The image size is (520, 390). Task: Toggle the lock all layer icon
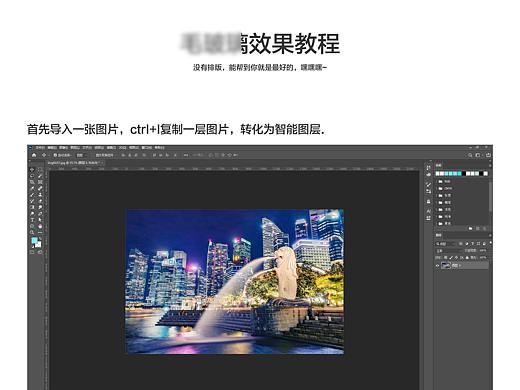coord(467,257)
